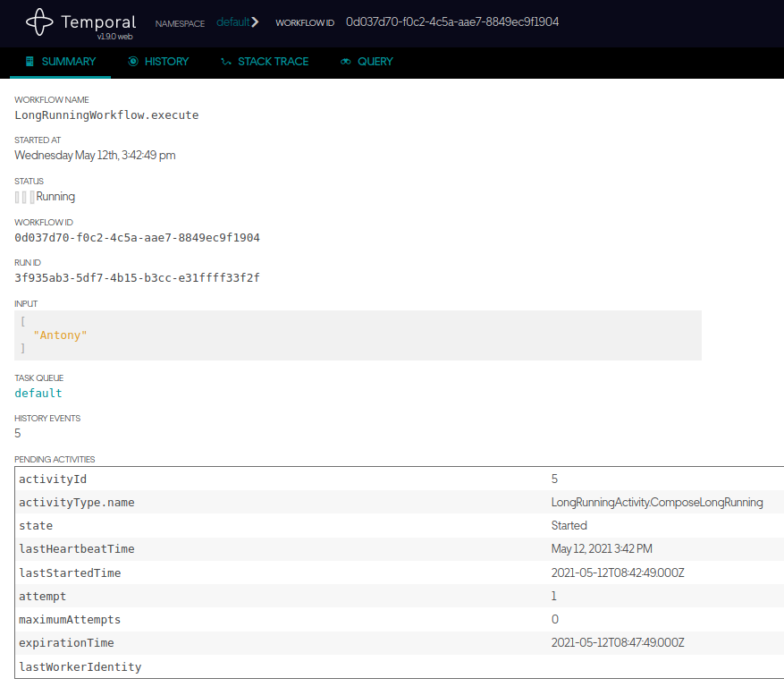Select the workflow ID text
784x687 pixels.
tap(136, 237)
